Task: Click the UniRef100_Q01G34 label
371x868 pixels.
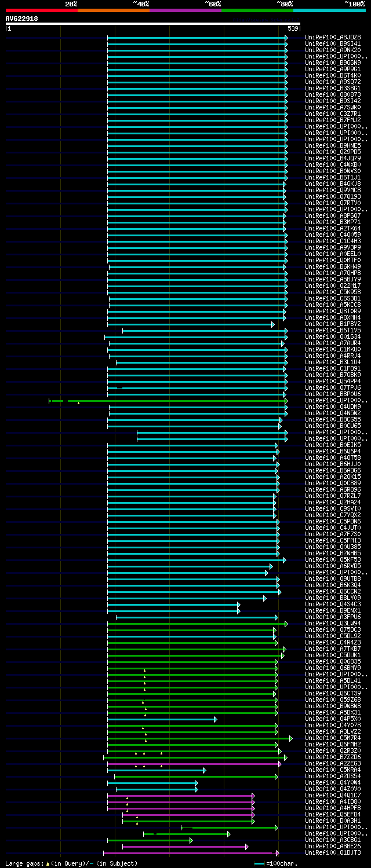Action: tap(334, 336)
